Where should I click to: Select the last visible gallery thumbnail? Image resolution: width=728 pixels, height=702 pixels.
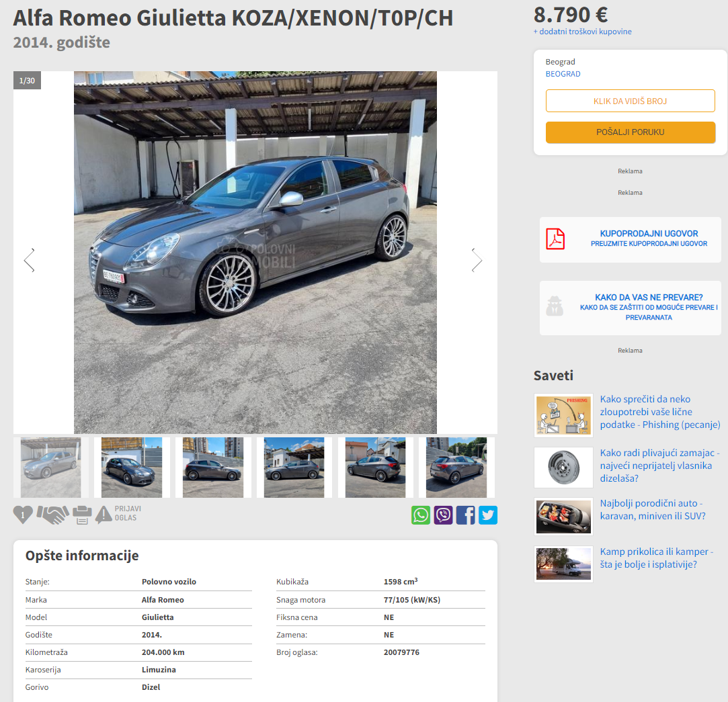[x=457, y=468]
